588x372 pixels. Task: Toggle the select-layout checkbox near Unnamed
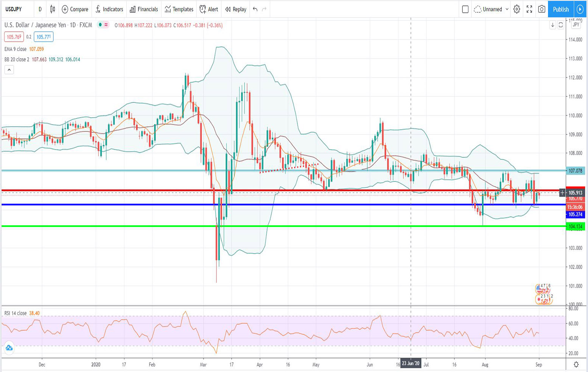coord(465,9)
